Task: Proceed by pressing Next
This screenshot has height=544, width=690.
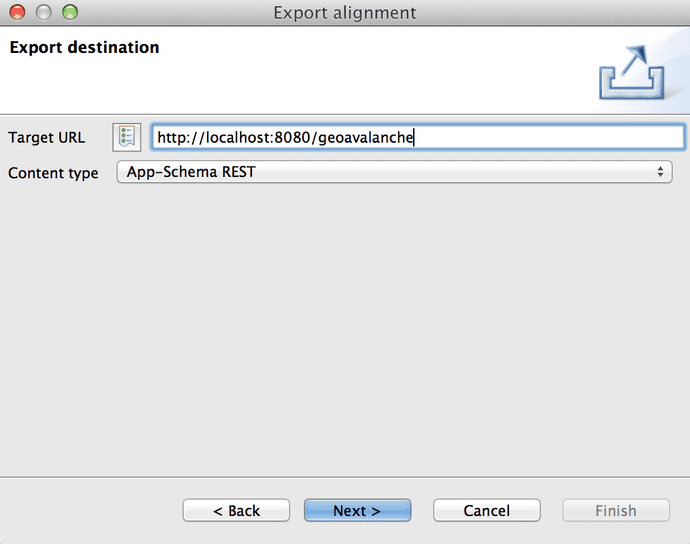Action: coord(357,511)
